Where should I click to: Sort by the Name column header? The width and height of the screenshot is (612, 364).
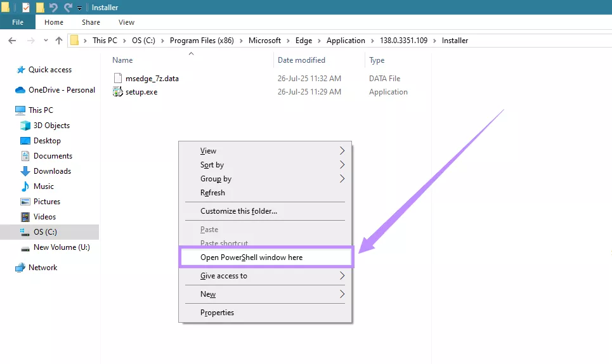point(122,60)
